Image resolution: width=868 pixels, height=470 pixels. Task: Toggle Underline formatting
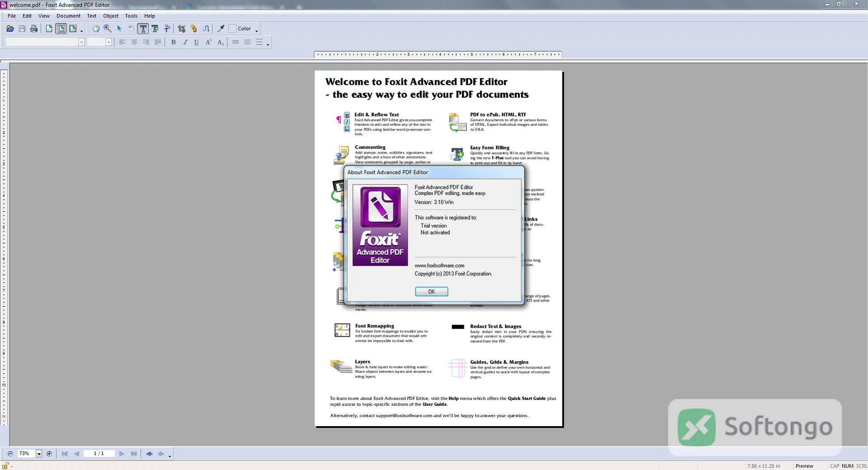point(197,42)
